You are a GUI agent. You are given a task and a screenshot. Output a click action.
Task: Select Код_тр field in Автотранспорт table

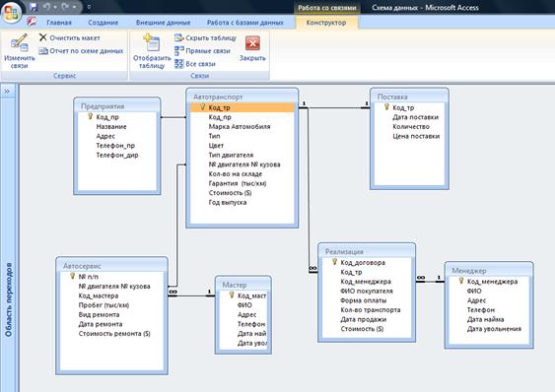click(243, 107)
